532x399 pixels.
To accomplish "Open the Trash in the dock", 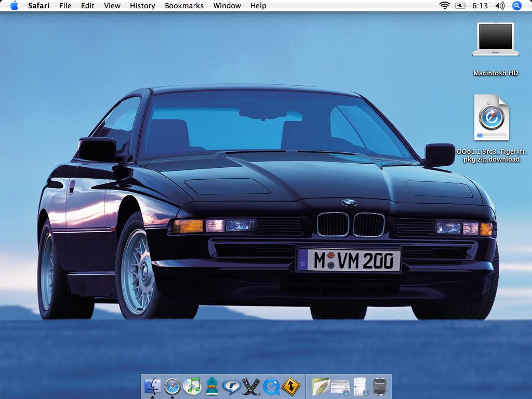I will tap(380, 386).
